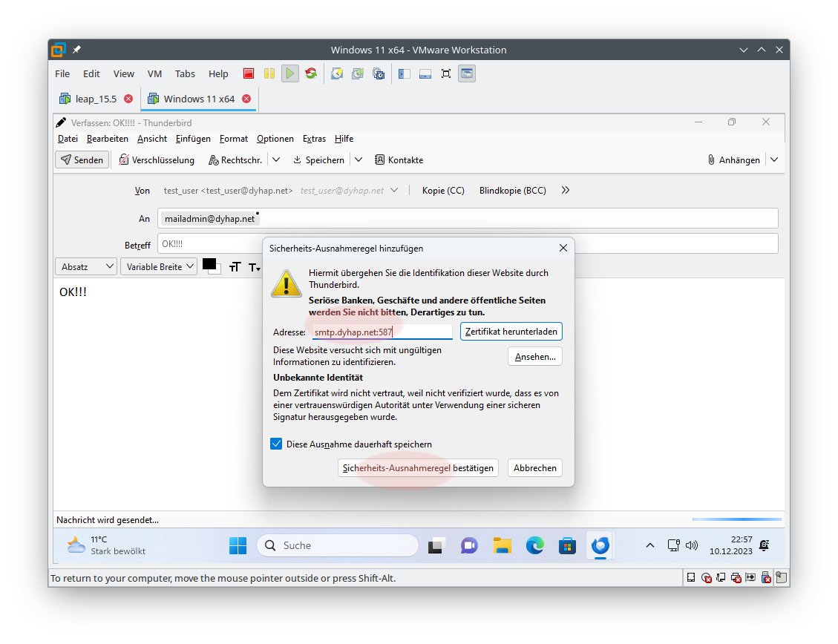Suspend the VM with the yellow pause icon
838x644 pixels.
click(x=269, y=73)
